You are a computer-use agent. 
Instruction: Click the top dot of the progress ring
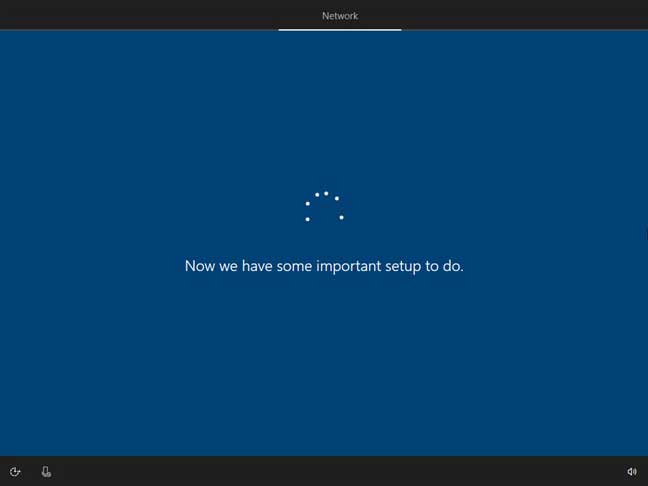pyautogui.click(x=326, y=193)
